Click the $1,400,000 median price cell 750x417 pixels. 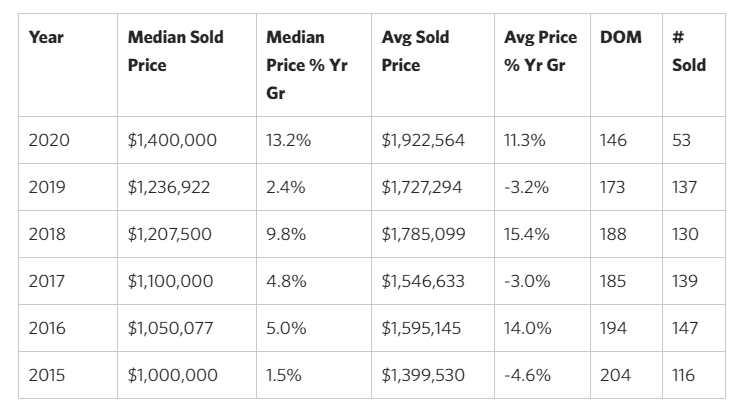coord(172,141)
